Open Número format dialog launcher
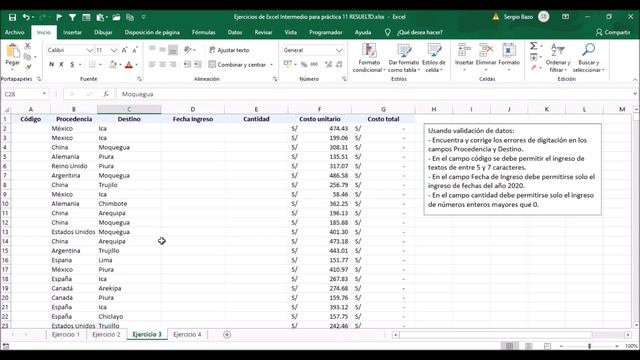The image size is (640, 360). pos(344,79)
